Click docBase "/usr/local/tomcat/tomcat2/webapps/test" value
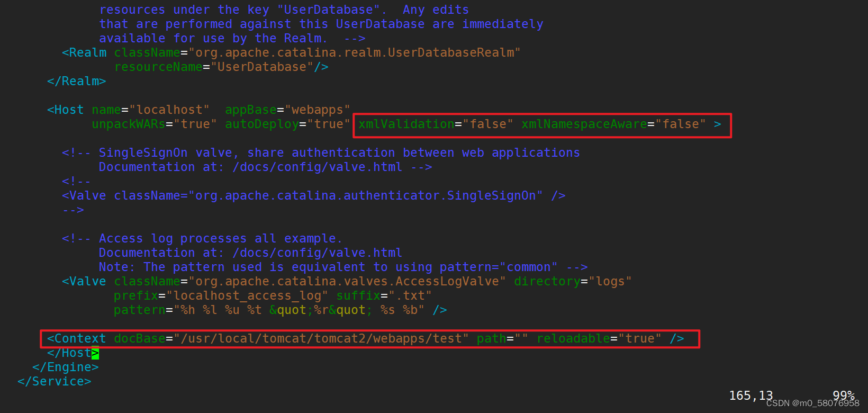This screenshot has width=868, height=413. click(321, 339)
